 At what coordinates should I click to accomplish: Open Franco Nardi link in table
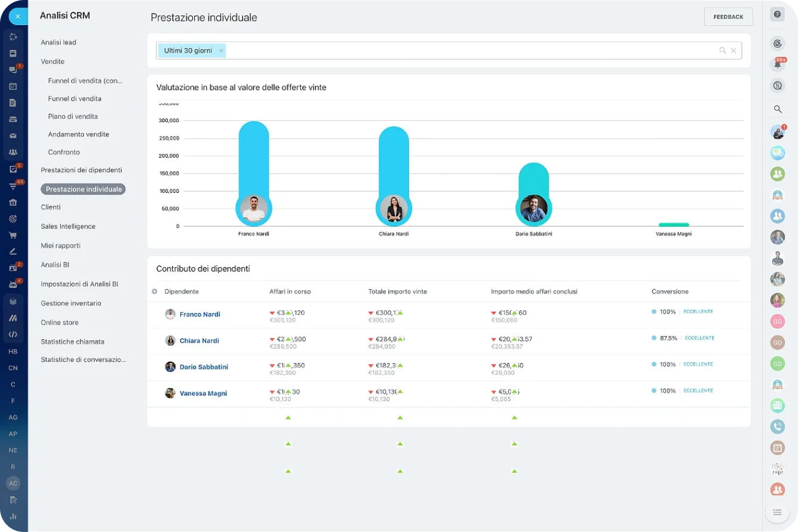199,314
